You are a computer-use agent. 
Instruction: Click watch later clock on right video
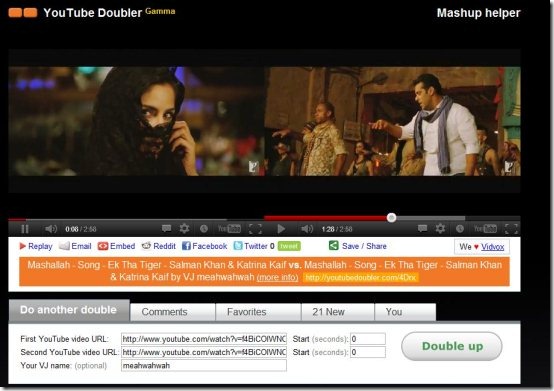coord(459,229)
